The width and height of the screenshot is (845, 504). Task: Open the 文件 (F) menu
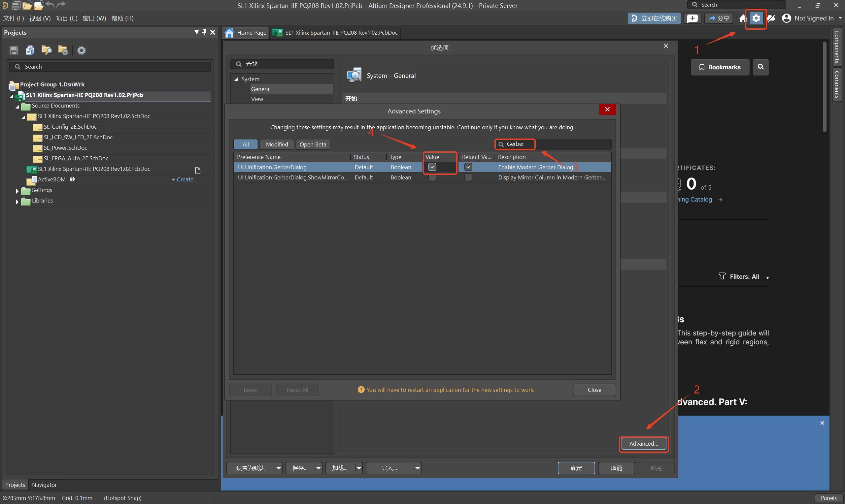click(14, 18)
